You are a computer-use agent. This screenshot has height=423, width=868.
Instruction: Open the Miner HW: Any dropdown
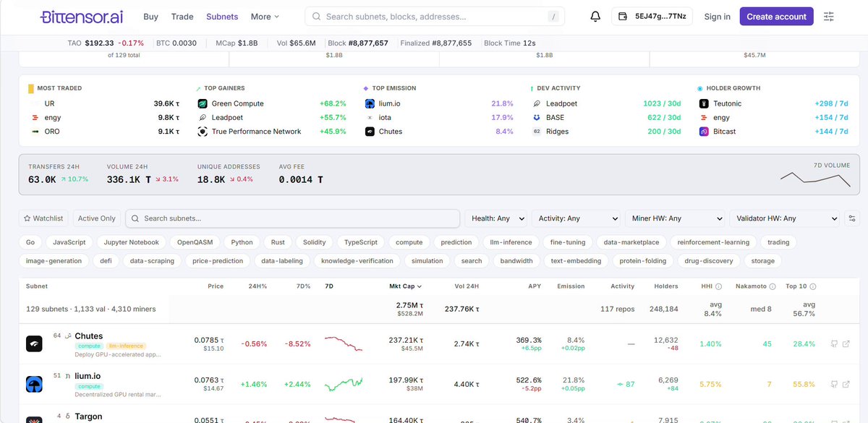tap(674, 218)
